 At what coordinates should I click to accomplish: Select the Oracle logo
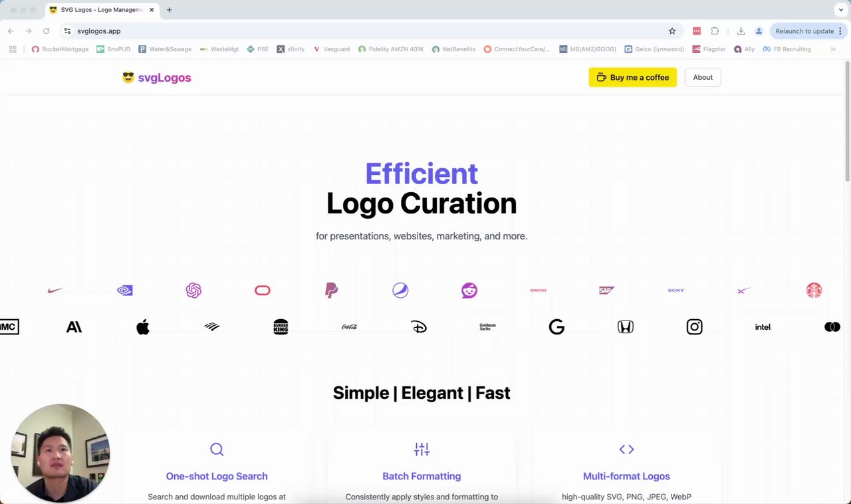[x=263, y=291]
